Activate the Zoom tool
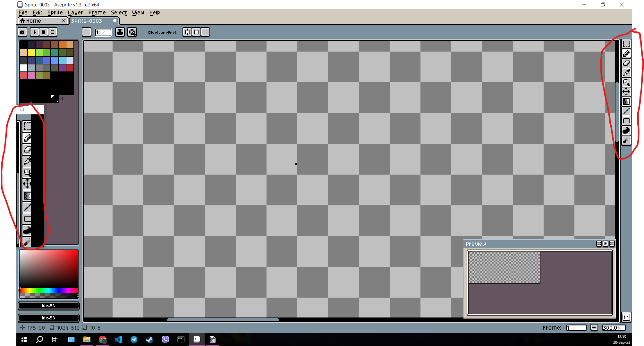Screen dimensions: 644x346 coord(626,82)
